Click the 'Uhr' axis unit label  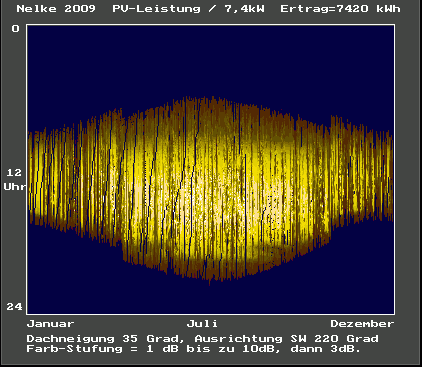click(15, 186)
